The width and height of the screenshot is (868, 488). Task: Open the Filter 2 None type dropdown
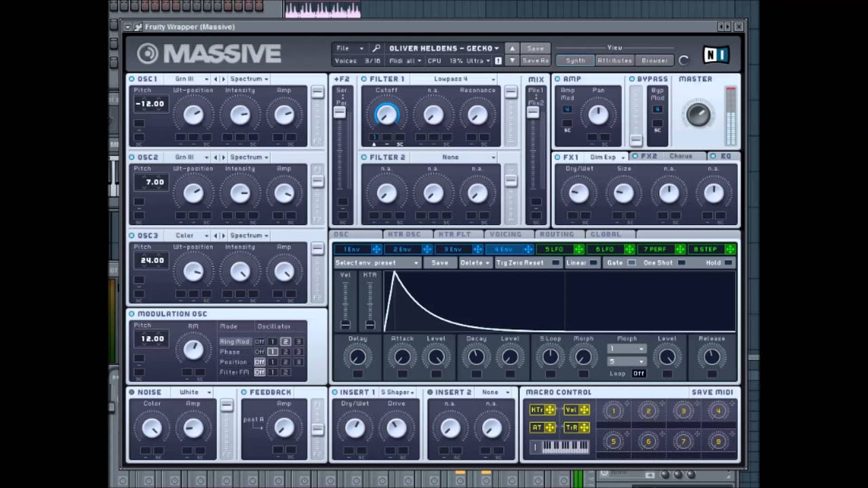tap(454, 157)
